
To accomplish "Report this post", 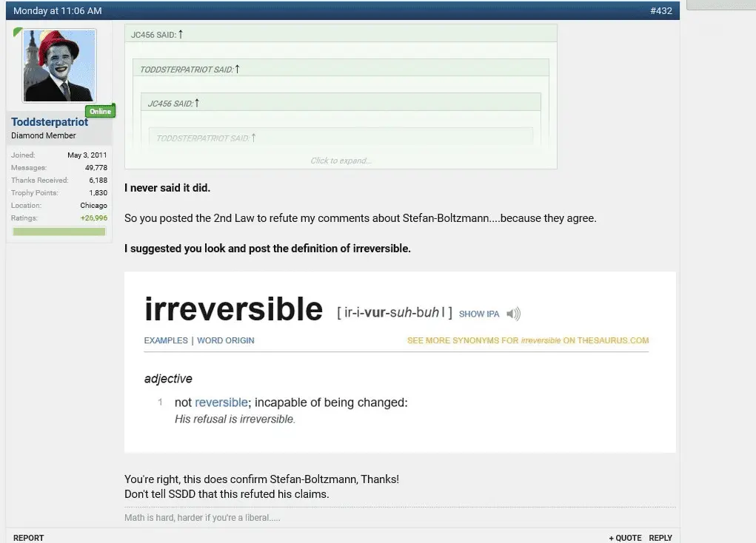I will pyautogui.click(x=28, y=538).
